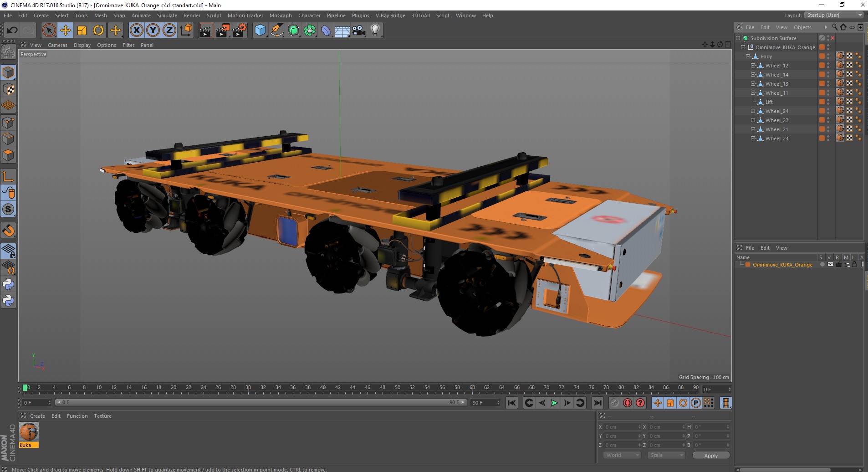The width and height of the screenshot is (868, 472).
Task: Toggle layer visibility for Omnimove_KUKA_Orange layer
Action: 830,264
